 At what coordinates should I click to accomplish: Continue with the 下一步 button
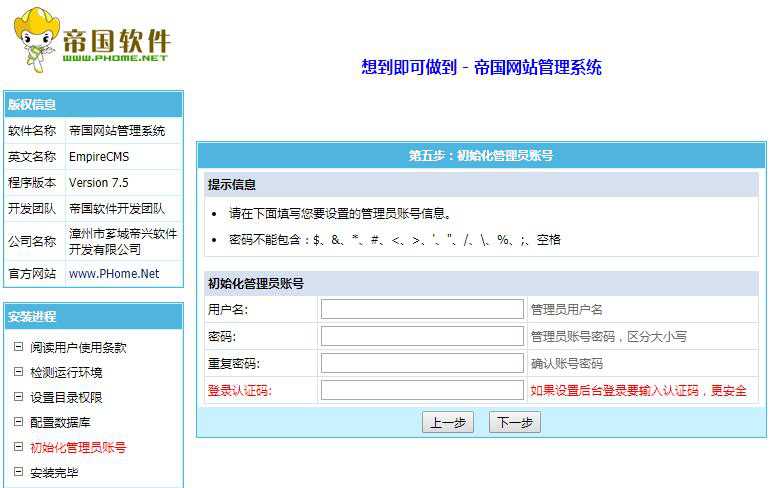tap(515, 422)
